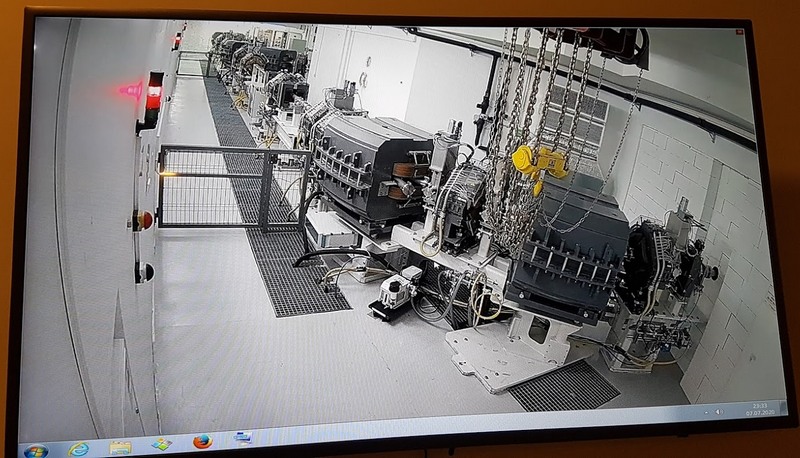Click the floor grating near the bottom right

pos(565,385)
